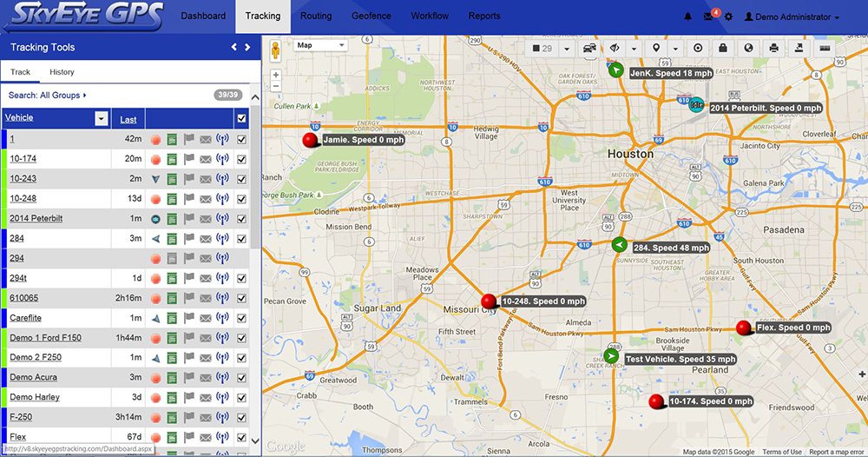Uncheck the checkbox for 2014 Peterbilt
This screenshot has width=868, height=457.
(x=241, y=218)
